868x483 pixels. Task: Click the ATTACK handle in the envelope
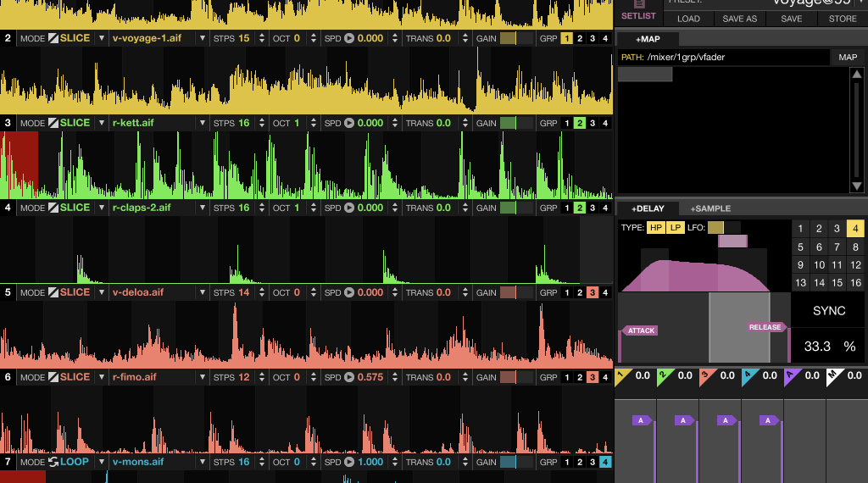click(x=640, y=330)
